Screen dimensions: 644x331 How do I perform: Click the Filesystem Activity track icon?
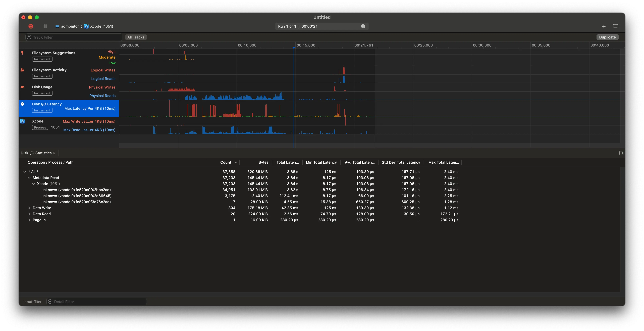[22, 70]
